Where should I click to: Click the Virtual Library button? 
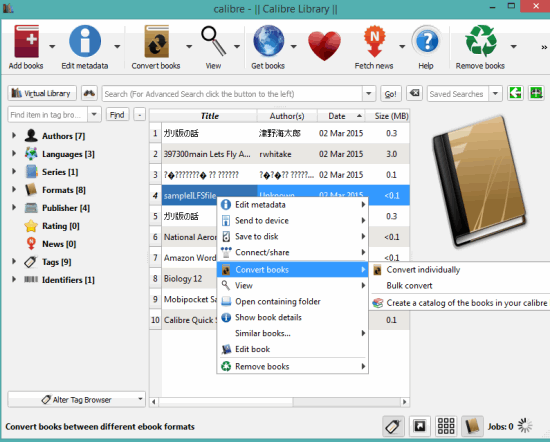pos(42,93)
